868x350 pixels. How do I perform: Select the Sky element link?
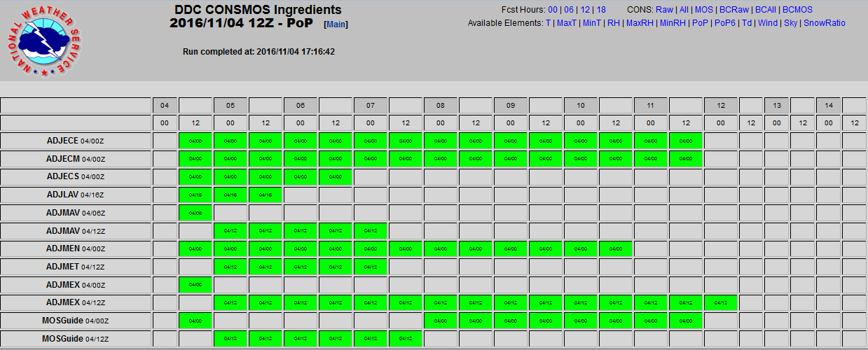790,23
